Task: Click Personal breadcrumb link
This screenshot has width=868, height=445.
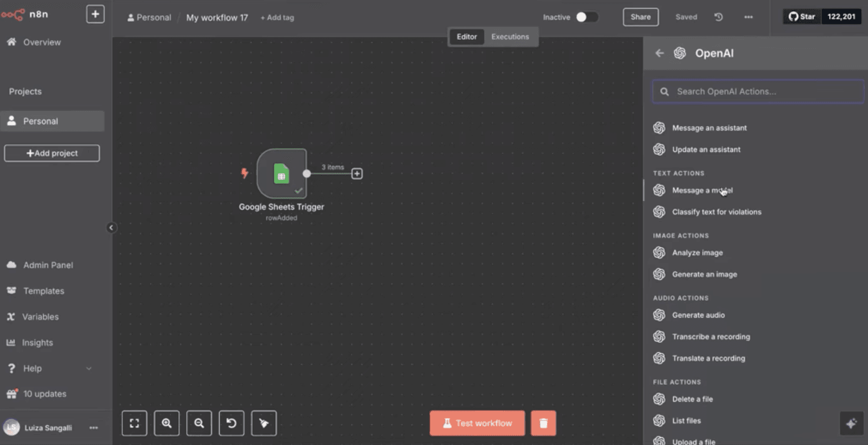Action: [x=149, y=17]
